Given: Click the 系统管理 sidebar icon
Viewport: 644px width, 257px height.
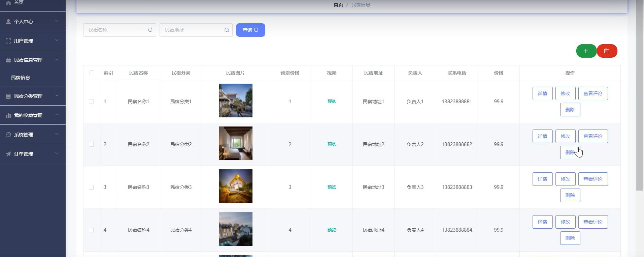Looking at the screenshot, I should click(8, 135).
